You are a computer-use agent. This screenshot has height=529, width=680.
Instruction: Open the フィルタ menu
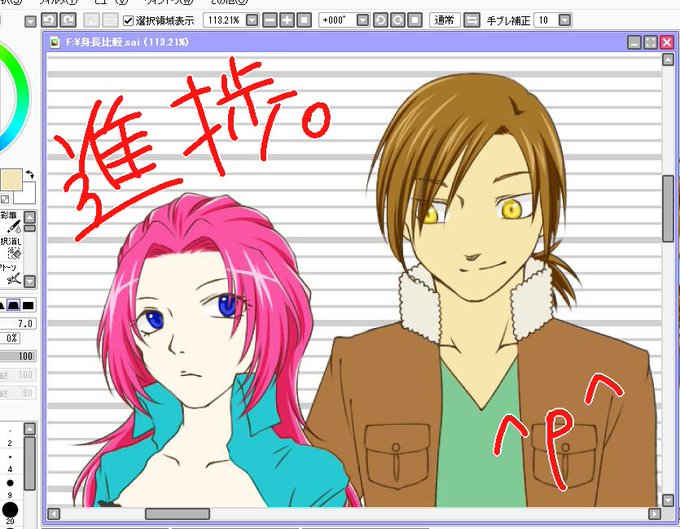pos(58,2)
